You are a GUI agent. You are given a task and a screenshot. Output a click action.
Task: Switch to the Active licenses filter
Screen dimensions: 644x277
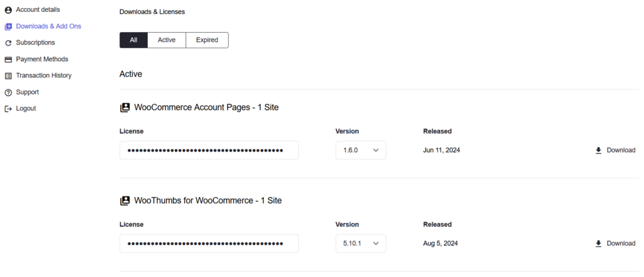click(167, 40)
